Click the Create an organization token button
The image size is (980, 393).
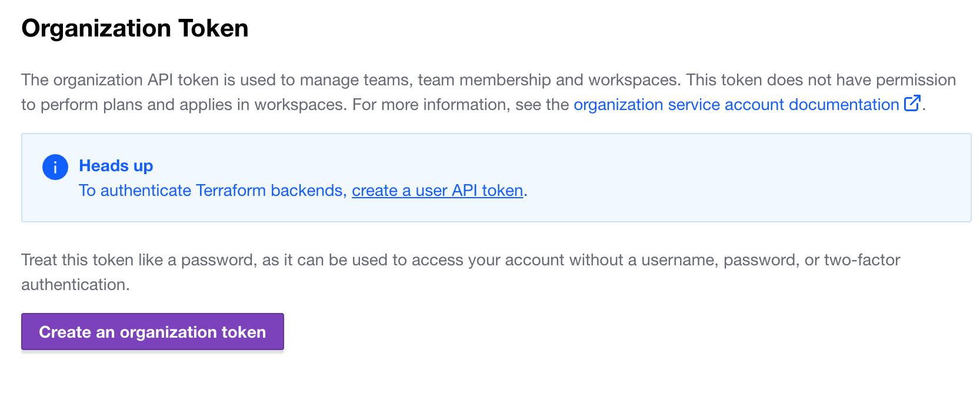[152, 332]
